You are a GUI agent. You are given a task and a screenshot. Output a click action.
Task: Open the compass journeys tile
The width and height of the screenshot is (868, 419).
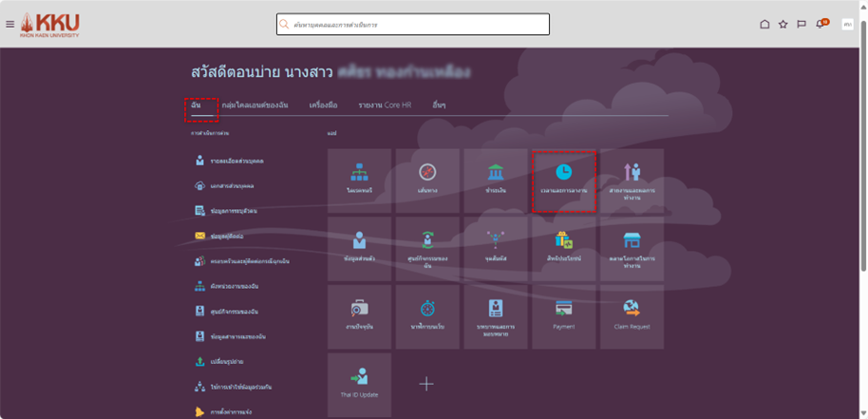(427, 180)
